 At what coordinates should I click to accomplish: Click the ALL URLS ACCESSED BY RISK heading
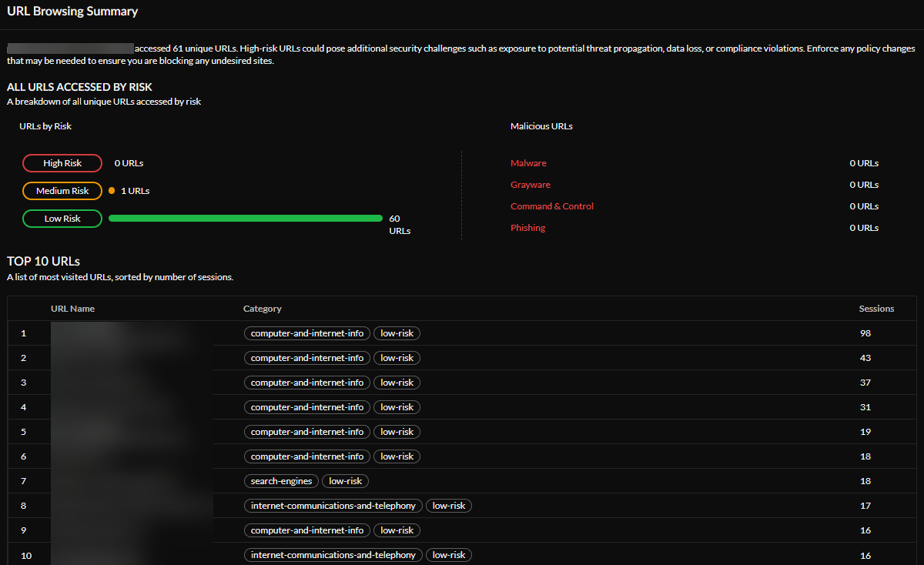pos(79,87)
